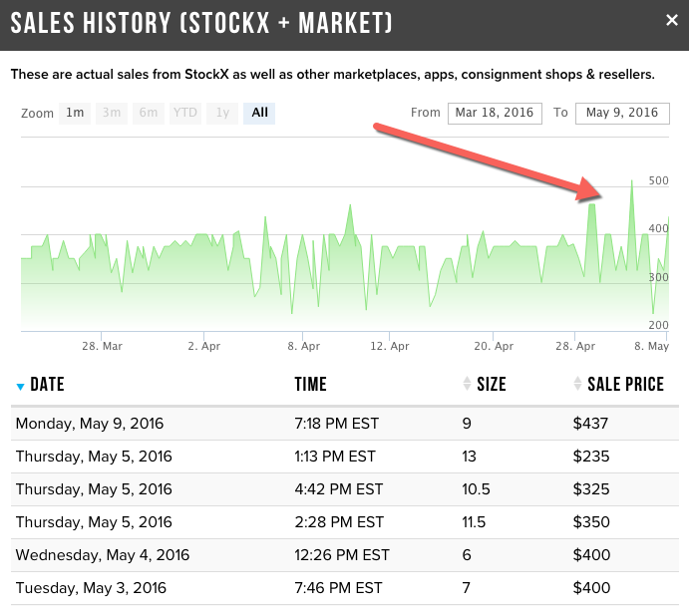Select the 3m zoom range
689x616 pixels.
[x=112, y=113]
